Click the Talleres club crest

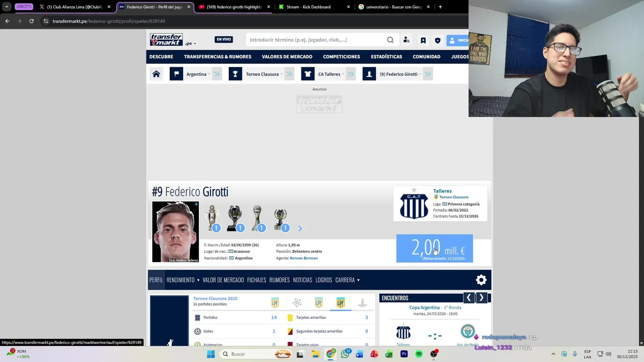(x=414, y=205)
